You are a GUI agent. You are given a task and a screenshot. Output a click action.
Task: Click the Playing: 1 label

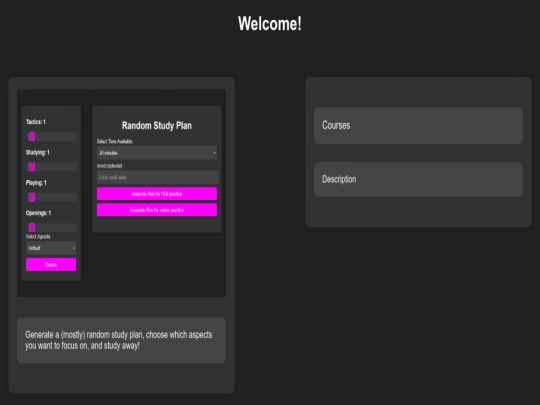coord(36,183)
